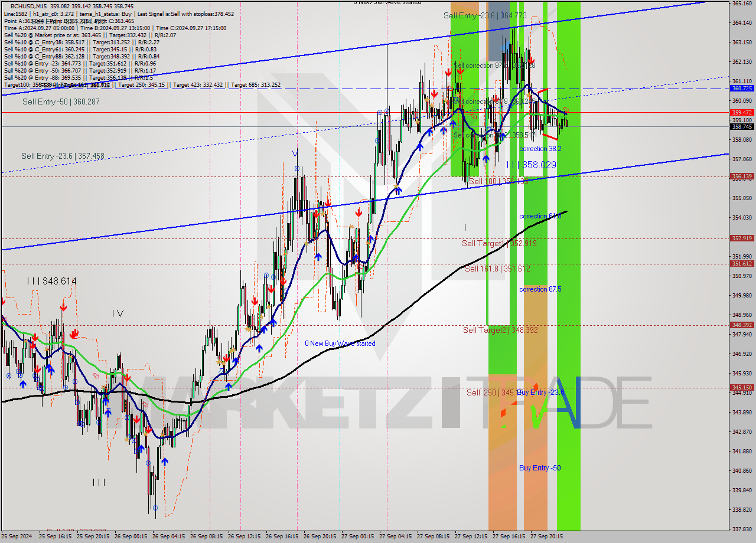756x543 pixels.
Task: Select 'Sell 161.8 | 351.612' label
Action: click(x=497, y=269)
